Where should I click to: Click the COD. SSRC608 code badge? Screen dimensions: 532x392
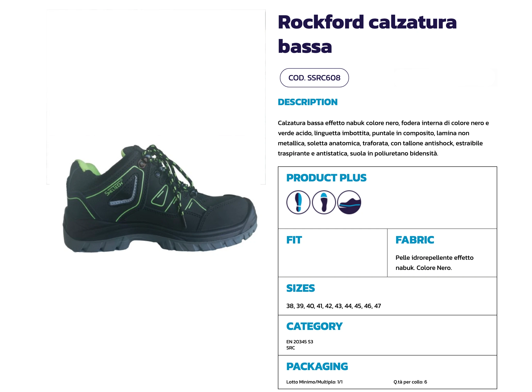[x=314, y=78]
